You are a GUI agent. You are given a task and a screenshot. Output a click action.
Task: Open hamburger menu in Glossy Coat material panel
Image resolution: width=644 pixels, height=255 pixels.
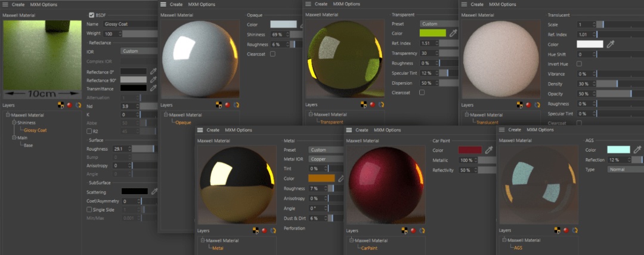tap(5, 5)
